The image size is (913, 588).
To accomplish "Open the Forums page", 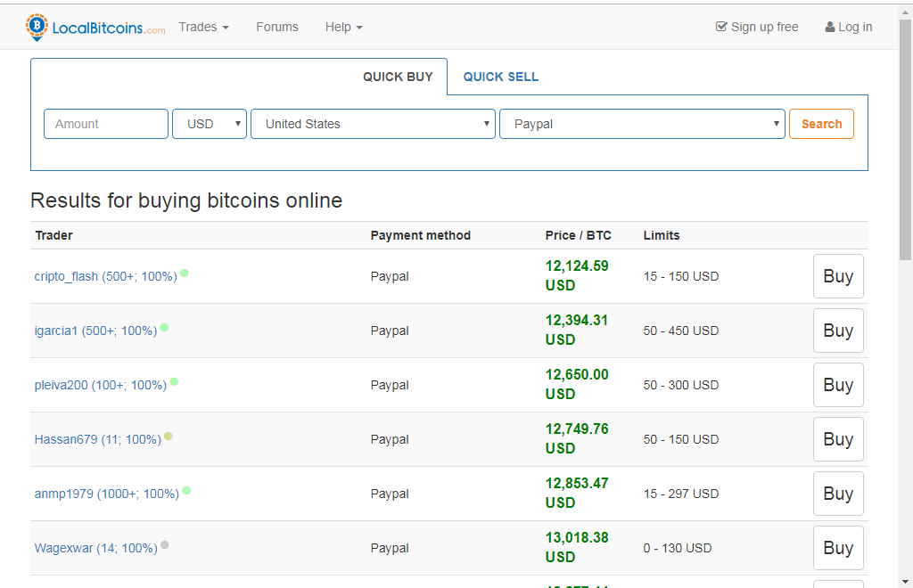I will click(x=277, y=27).
